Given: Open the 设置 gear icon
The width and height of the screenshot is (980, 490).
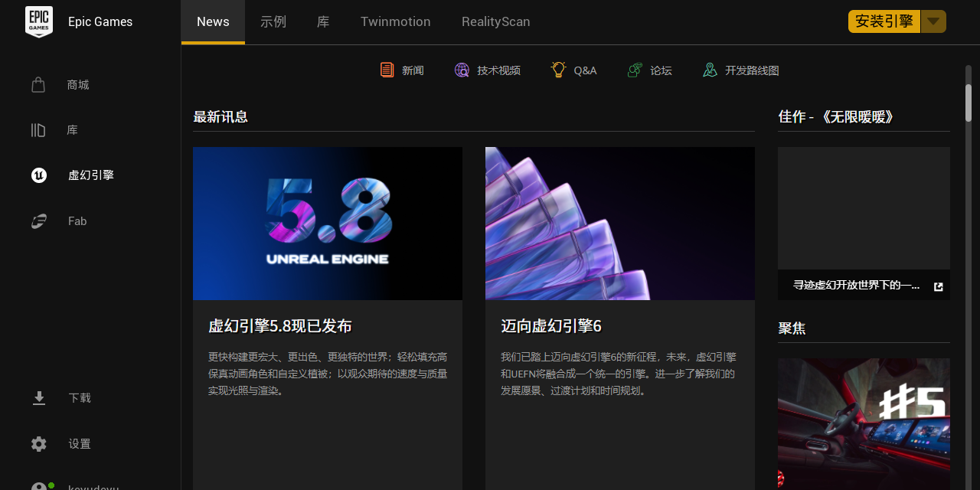Looking at the screenshot, I should [39, 444].
